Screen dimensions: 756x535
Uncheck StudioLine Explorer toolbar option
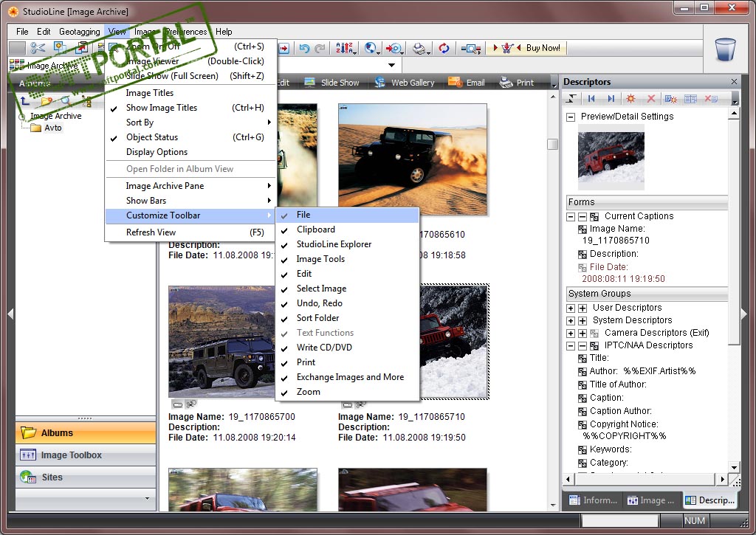coord(347,244)
